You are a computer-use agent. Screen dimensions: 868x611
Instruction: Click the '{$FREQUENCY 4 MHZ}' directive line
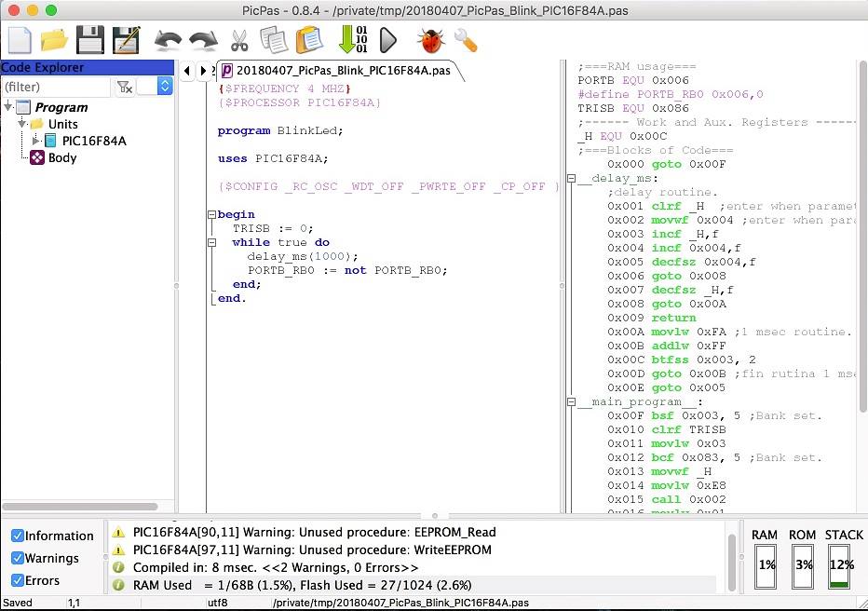click(284, 88)
